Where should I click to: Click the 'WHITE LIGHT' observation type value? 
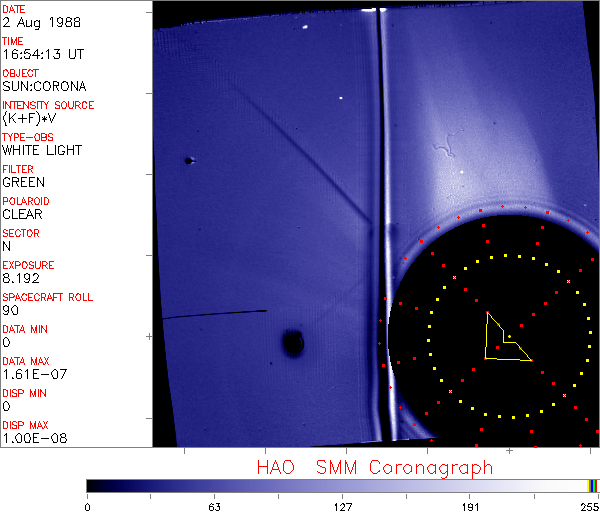(42, 150)
